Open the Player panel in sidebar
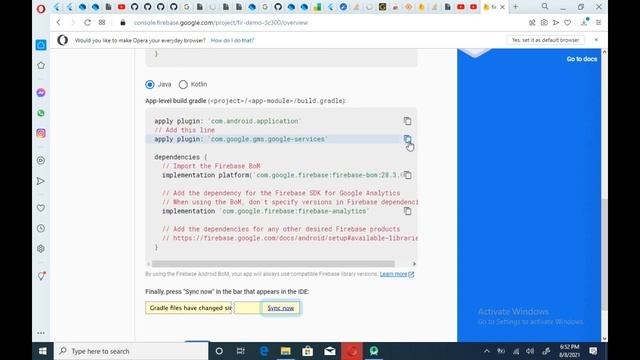 point(41,160)
